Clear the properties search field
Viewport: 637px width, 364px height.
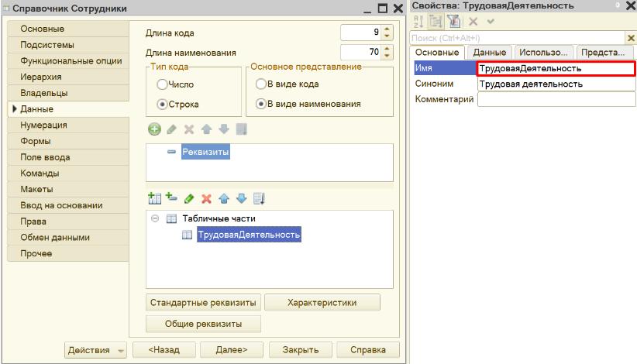coord(631,38)
